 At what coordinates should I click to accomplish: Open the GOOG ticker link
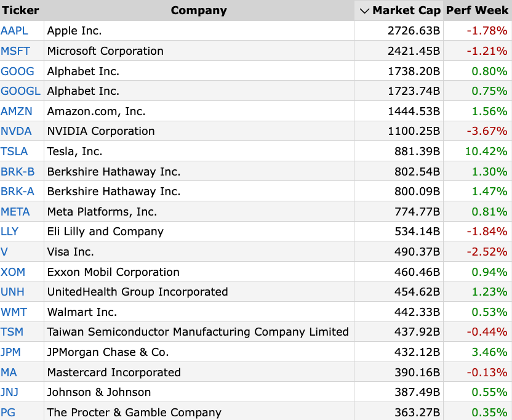(x=17, y=71)
